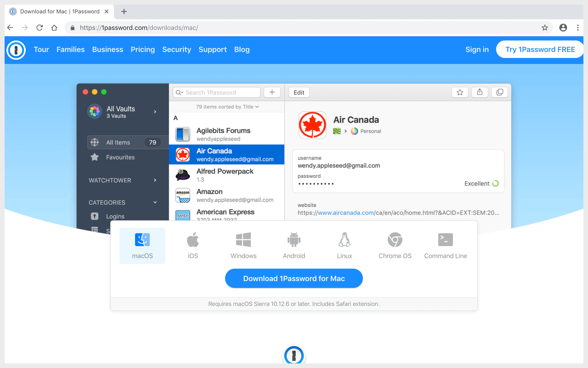
Task: Select the Air Canada list entry
Action: tap(226, 154)
